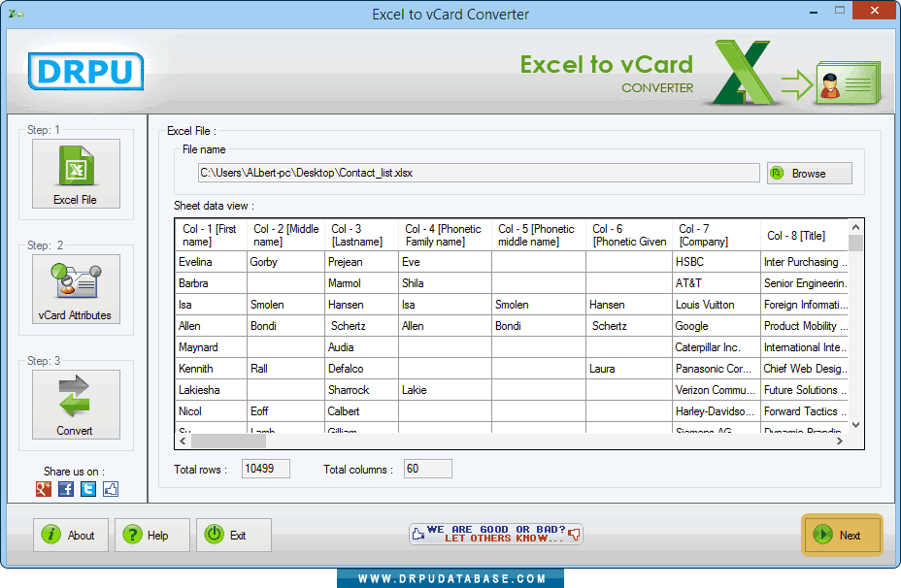Select the AT&T company cell
The image size is (901, 588).
coord(717,283)
